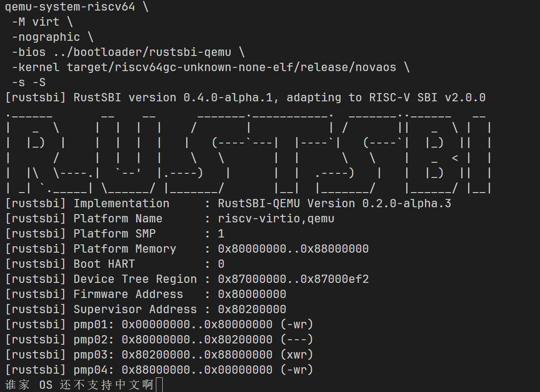Click the pmp03 (xwr) permission text
540x392 pixels.
tap(297, 355)
